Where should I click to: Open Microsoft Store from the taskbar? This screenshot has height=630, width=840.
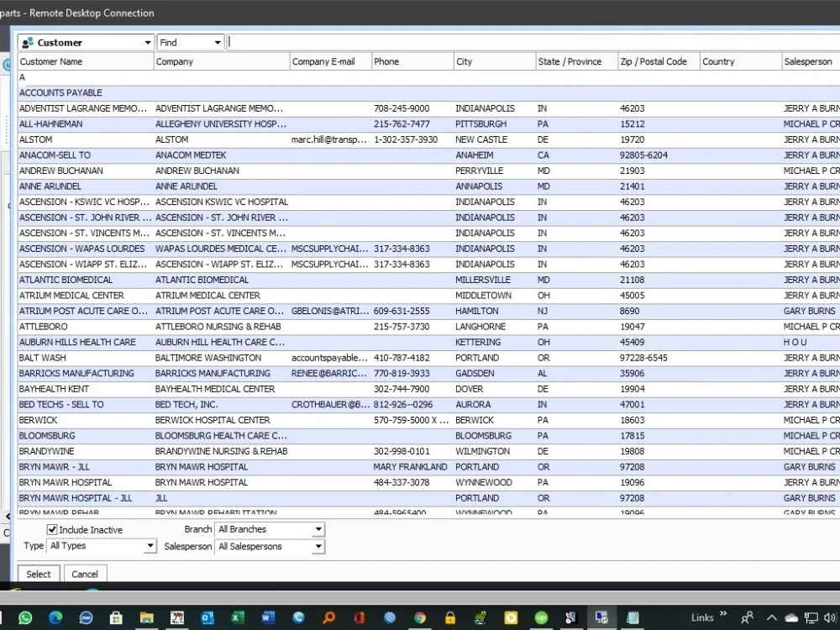click(116, 617)
